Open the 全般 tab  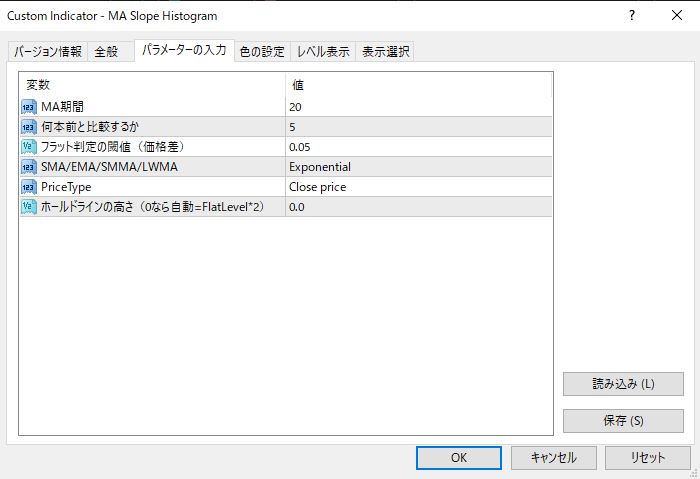106,52
